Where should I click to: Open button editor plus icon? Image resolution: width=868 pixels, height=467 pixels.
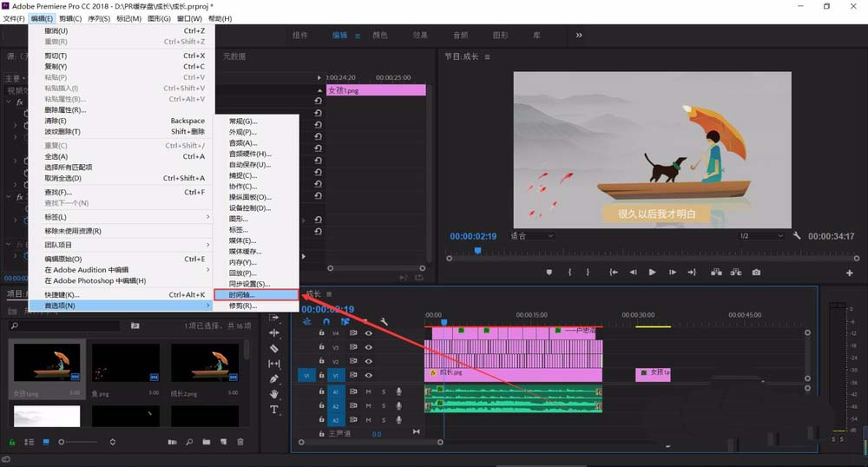[849, 273]
